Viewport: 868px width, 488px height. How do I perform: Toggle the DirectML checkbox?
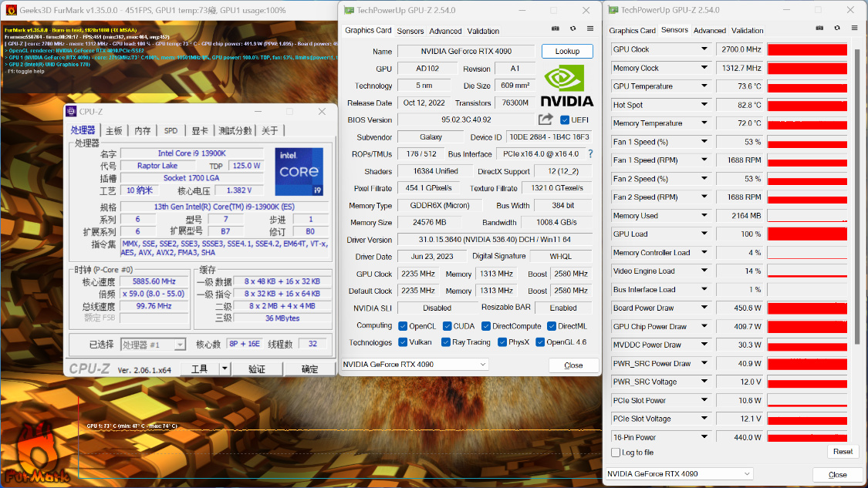coord(552,326)
